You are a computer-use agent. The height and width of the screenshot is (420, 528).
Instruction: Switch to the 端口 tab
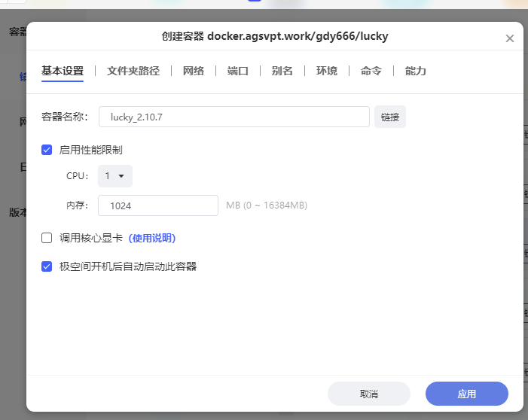(238, 71)
